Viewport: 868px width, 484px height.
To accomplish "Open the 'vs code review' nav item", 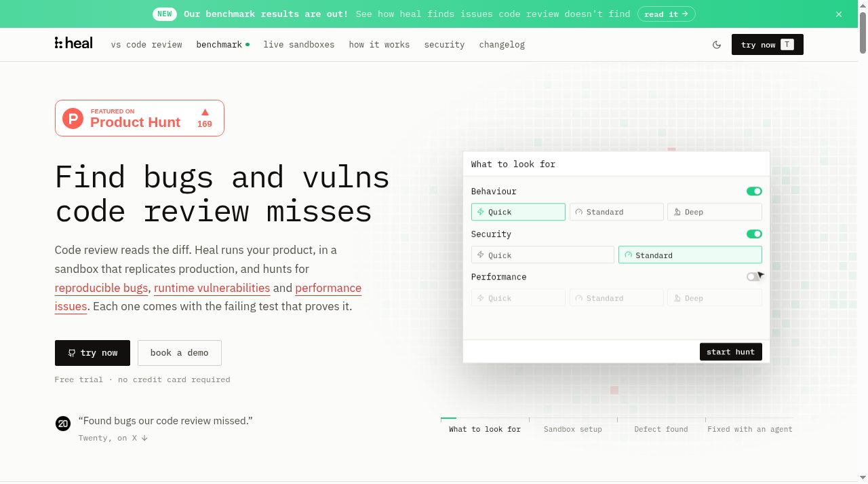I will click(146, 45).
